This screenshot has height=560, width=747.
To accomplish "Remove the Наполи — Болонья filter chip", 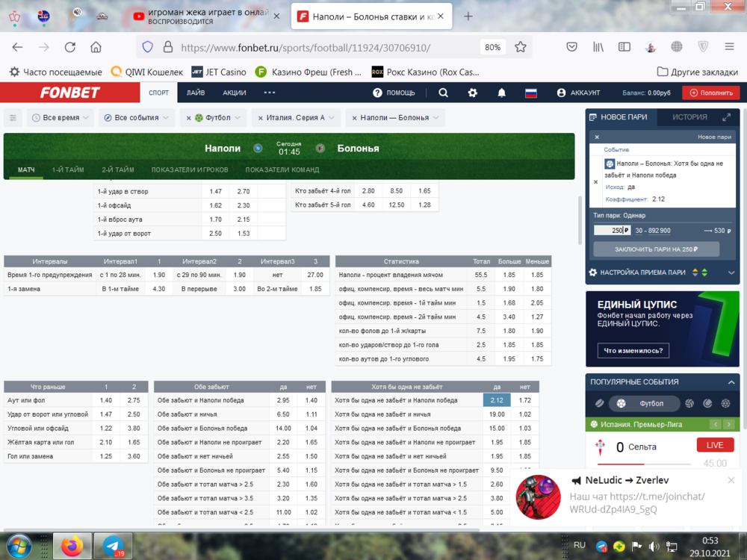I will click(x=354, y=118).
